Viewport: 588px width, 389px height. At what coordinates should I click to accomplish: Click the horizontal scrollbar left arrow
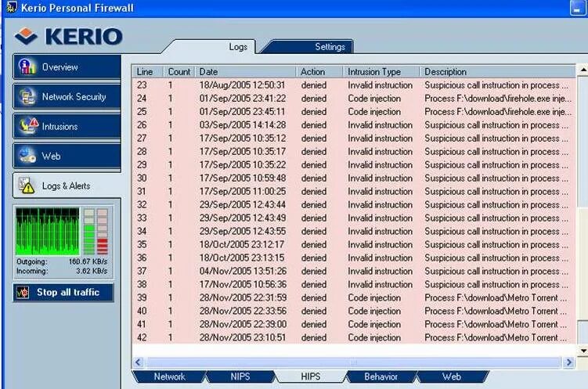139,362
